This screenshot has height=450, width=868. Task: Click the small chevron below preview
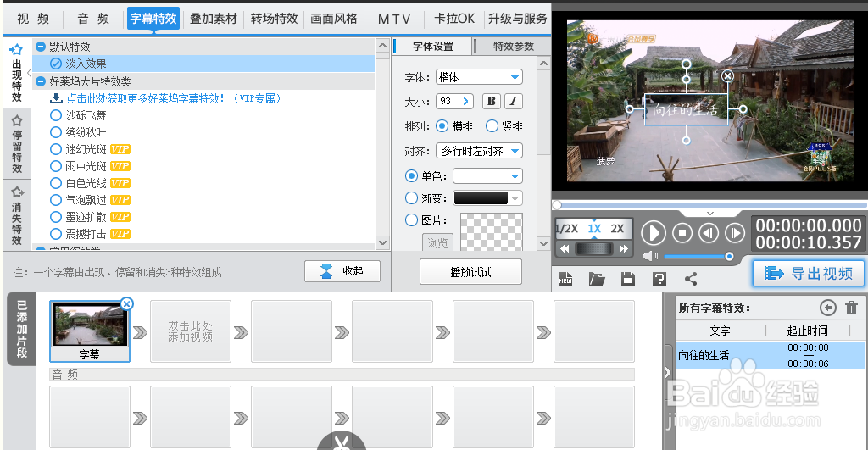coord(710,213)
